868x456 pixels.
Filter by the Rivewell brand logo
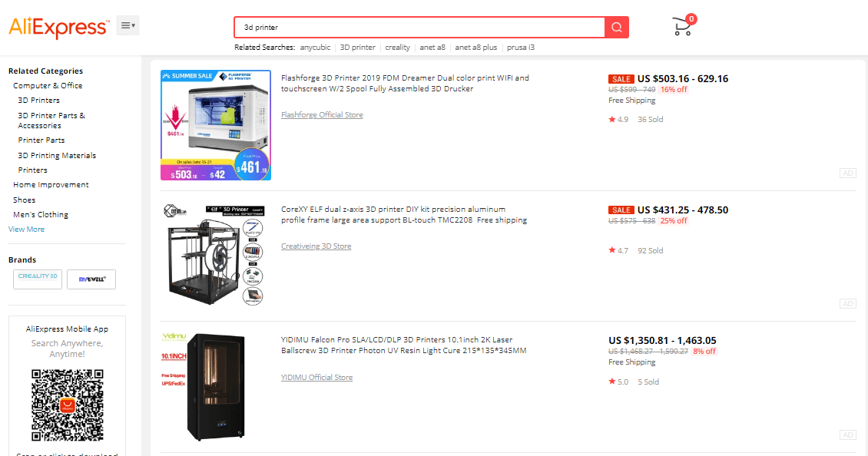tap(91, 279)
